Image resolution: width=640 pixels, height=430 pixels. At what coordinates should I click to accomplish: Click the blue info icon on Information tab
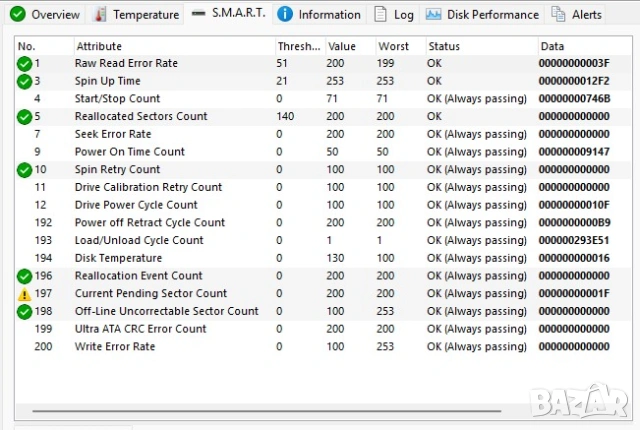click(x=285, y=14)
